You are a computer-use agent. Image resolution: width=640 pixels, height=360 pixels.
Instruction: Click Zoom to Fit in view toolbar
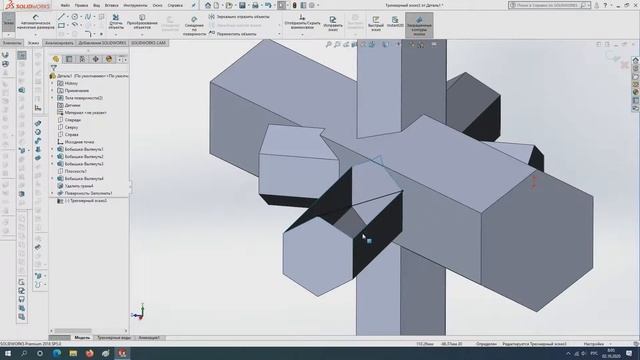(x=329, y=44)
